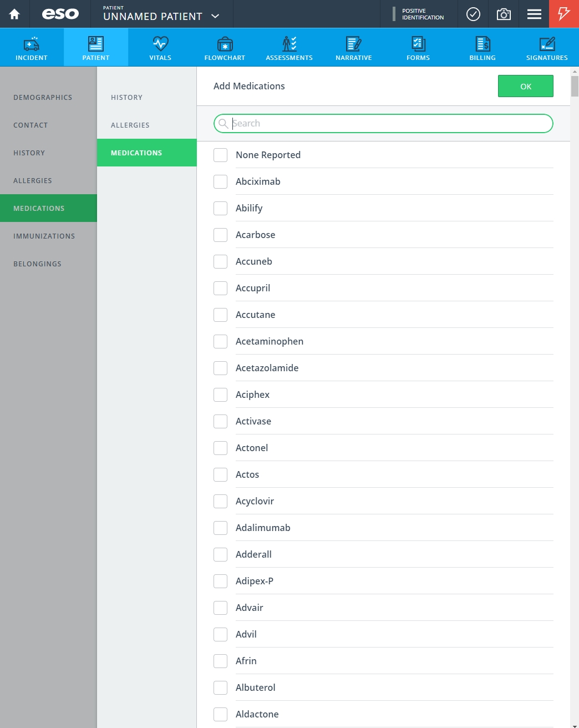Open the Narrative notes icon
Screen dimensions: 579x728
353,44
